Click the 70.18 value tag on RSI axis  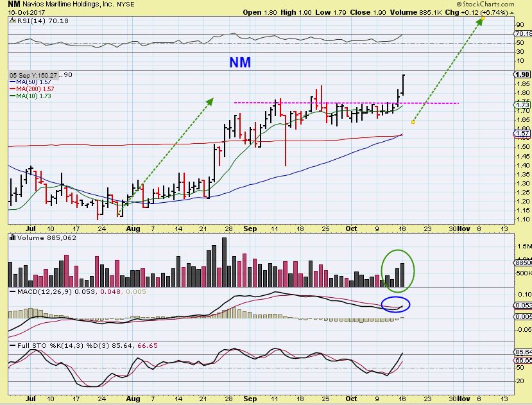523,34
